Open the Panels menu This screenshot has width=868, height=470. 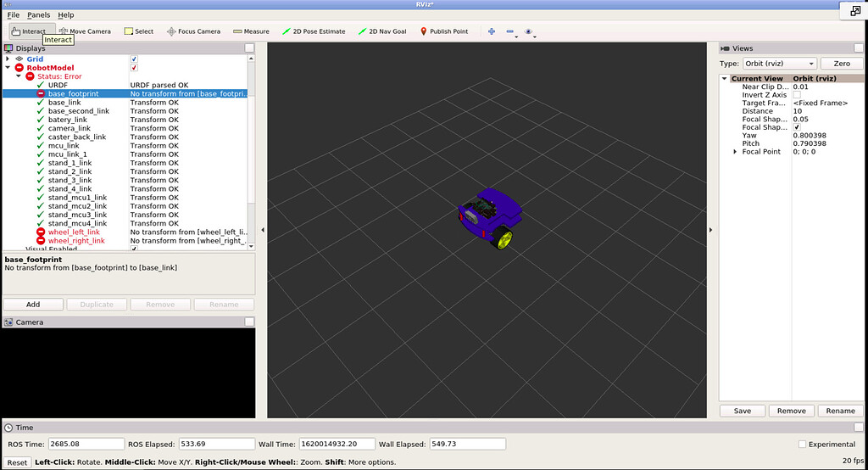coord(39,15)
